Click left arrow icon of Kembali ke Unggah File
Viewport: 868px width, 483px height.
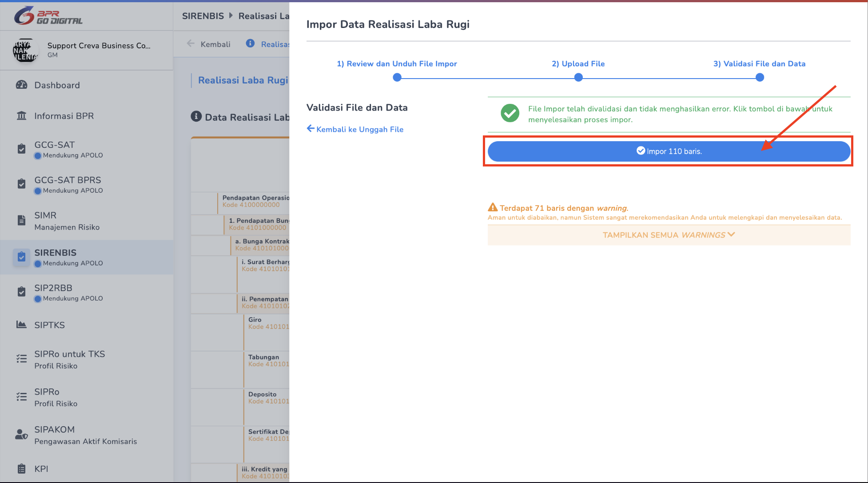pos(311,129)
